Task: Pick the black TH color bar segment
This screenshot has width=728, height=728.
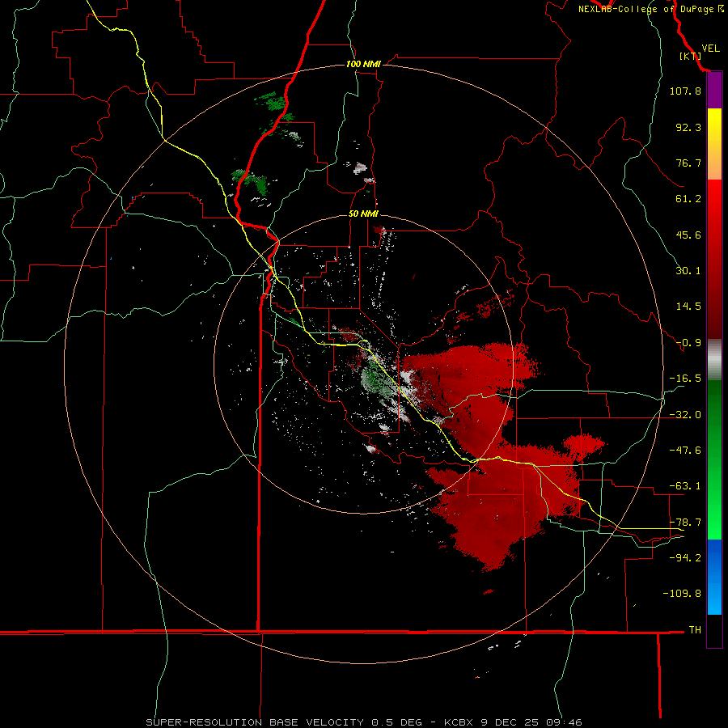Action: (714, 630)
